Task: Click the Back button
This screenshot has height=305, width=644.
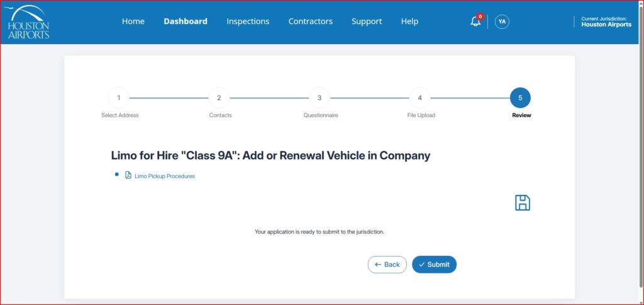Action: [387, 265]
